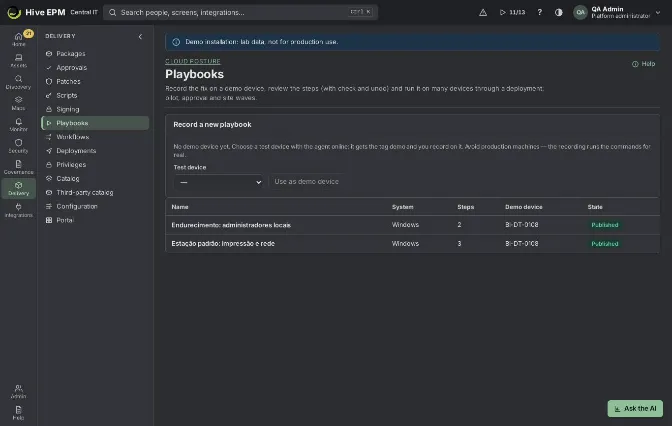Click the Steps column header
672x426 pixels.
(465, 207)
